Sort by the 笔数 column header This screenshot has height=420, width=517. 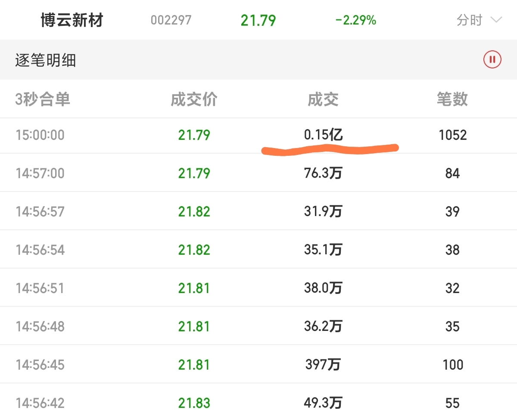452,99
